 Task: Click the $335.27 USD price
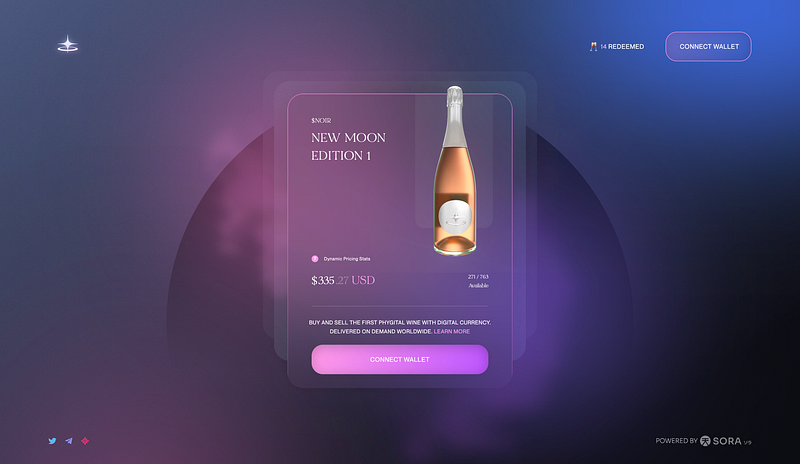click(x=343, y=280)
